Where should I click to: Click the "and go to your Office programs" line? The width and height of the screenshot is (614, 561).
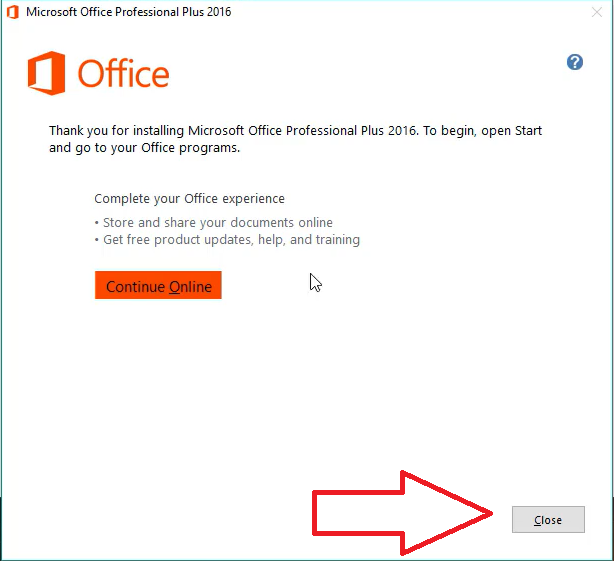[145, 148]
